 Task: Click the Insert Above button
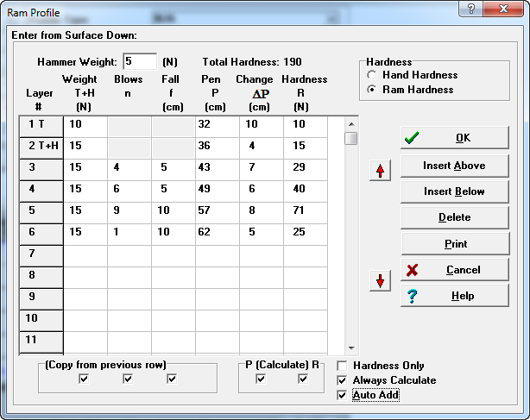point(454,166)
